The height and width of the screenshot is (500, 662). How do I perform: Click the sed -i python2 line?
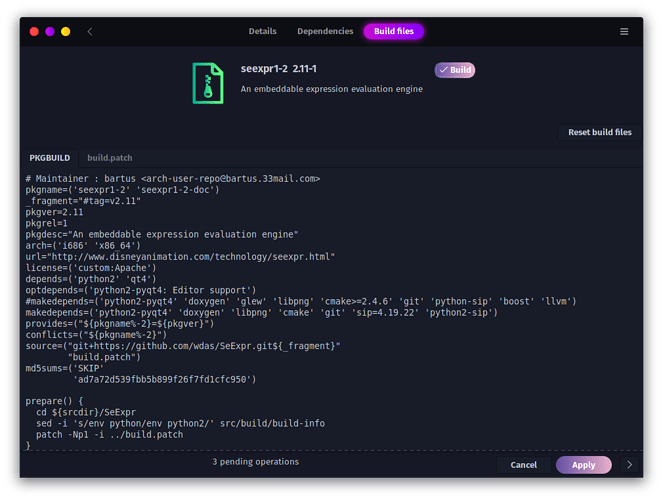click(x=180, y=424)
